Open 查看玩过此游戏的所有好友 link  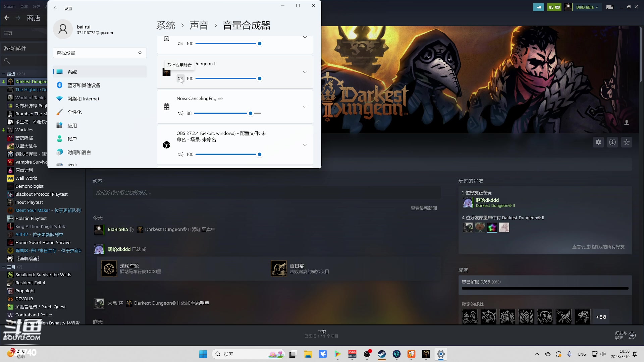coord(598,247)
